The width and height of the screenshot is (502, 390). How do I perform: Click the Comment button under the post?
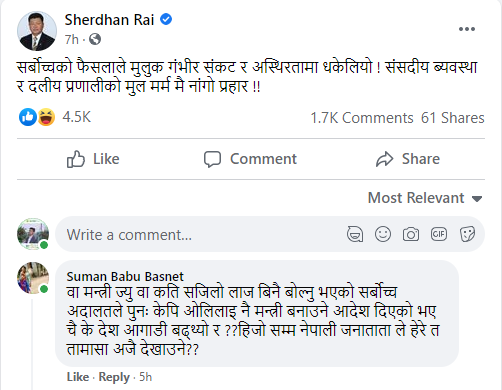250,159
